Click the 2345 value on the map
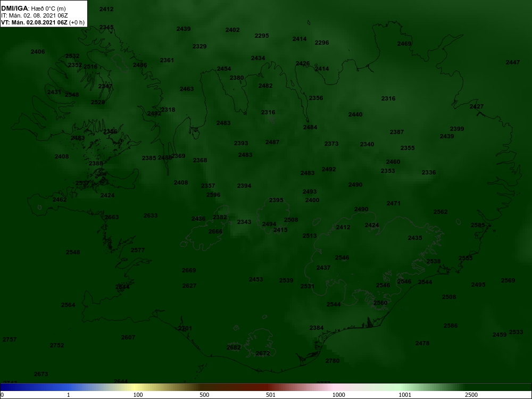 [106, 27]
